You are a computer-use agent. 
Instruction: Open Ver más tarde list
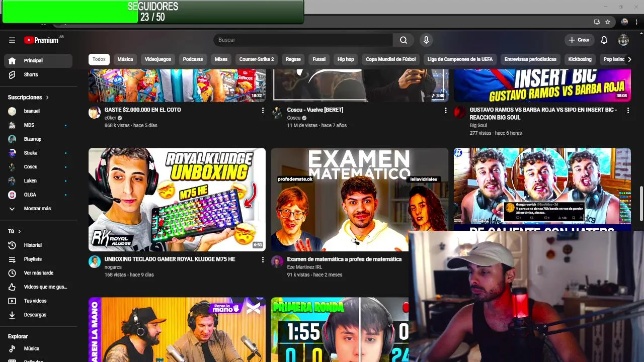pos(38,273)
